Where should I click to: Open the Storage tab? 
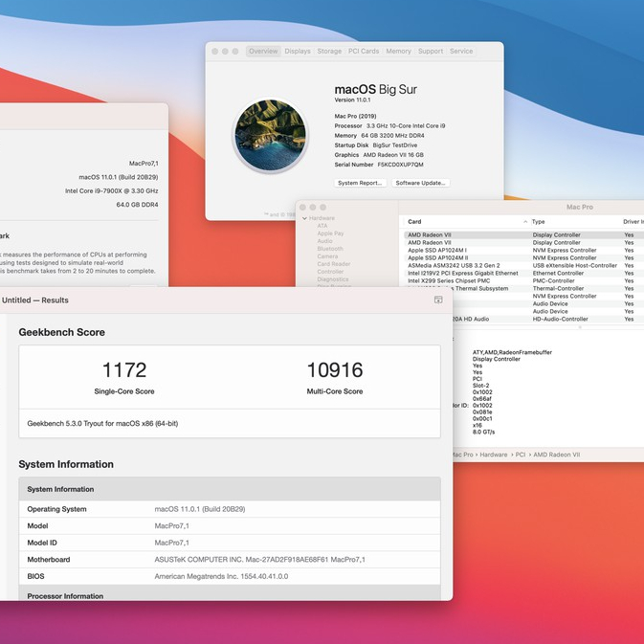tap(329, 51)
